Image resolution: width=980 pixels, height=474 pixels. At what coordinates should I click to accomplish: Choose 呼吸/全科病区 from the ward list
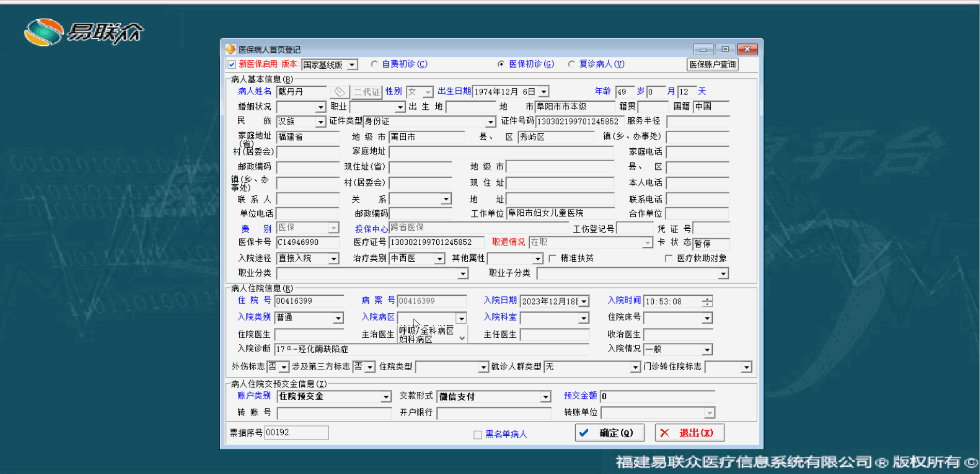(x=427, y=330)
